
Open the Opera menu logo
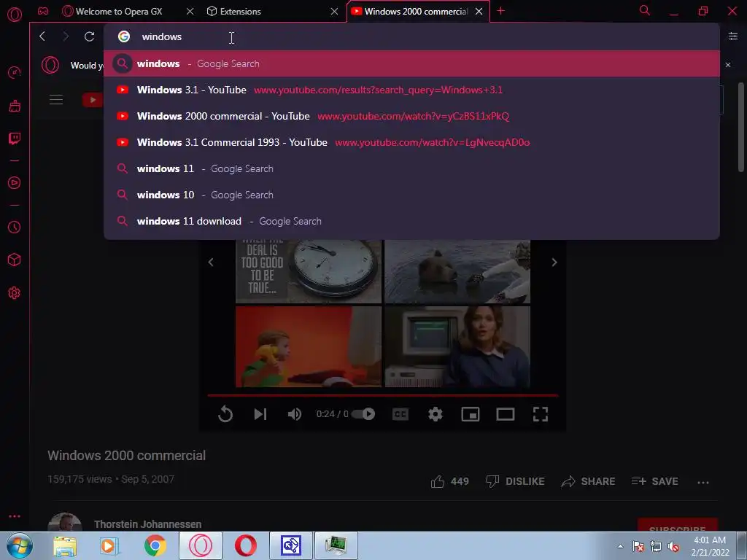15,15
